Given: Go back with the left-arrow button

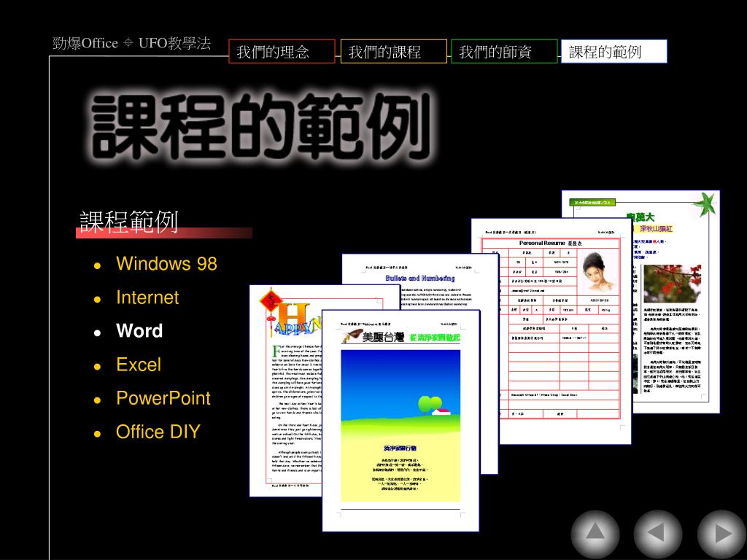Looking at the screenshot, I should coord(658,534).
